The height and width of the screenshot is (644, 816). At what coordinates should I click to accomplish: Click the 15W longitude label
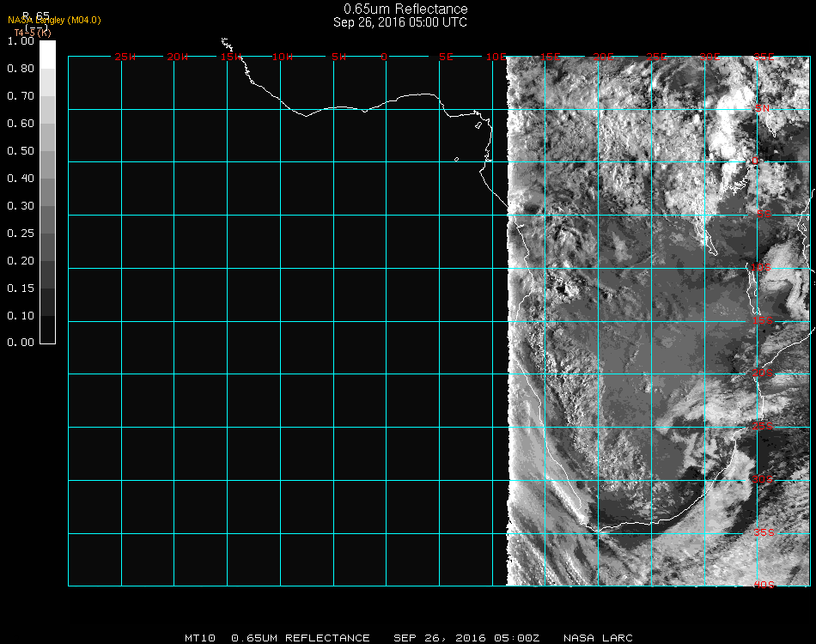230,57
